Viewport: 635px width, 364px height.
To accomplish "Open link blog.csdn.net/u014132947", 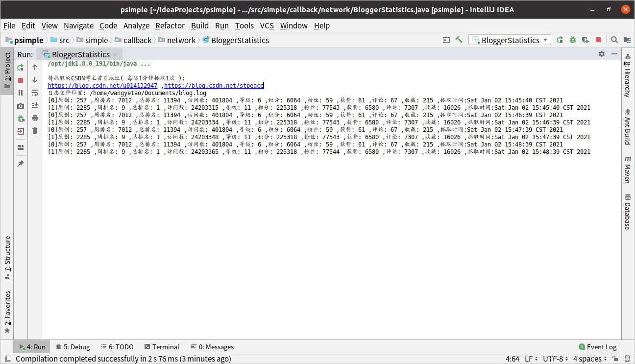I will (102, 85).
